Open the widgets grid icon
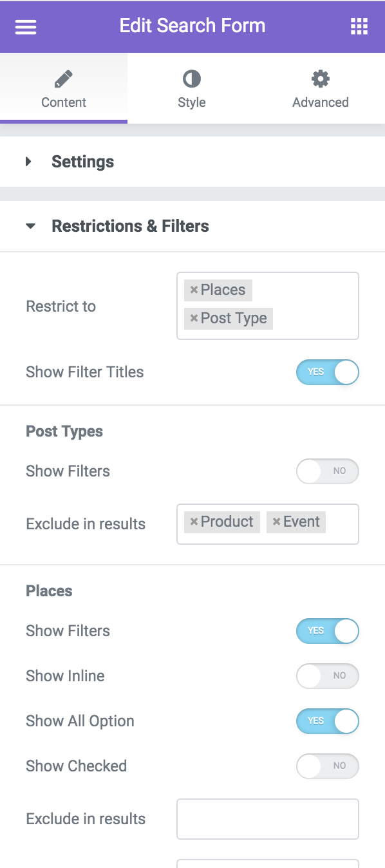Image resolution: width=385 pixels, height=868 pixels. (x=359, y=26)
